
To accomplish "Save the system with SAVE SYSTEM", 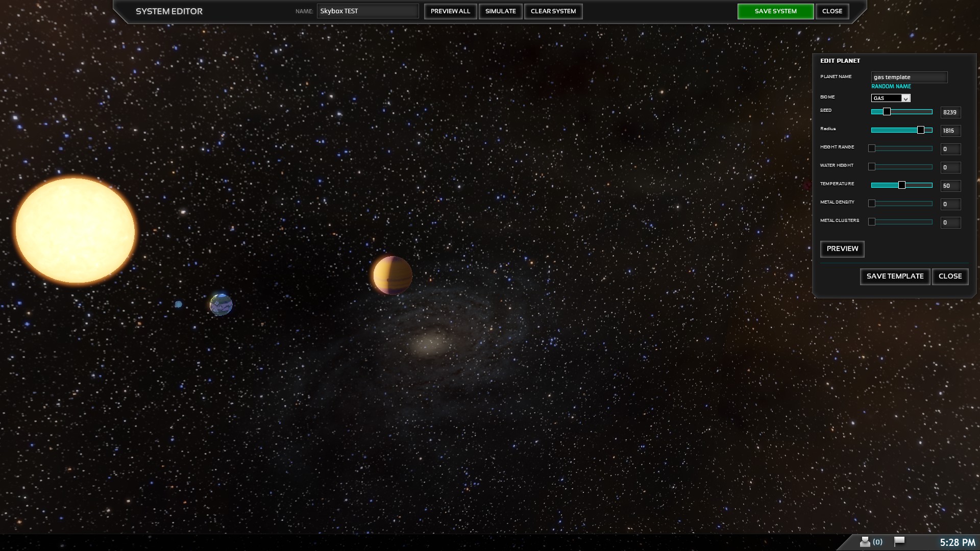I will (x=775, y=11).
